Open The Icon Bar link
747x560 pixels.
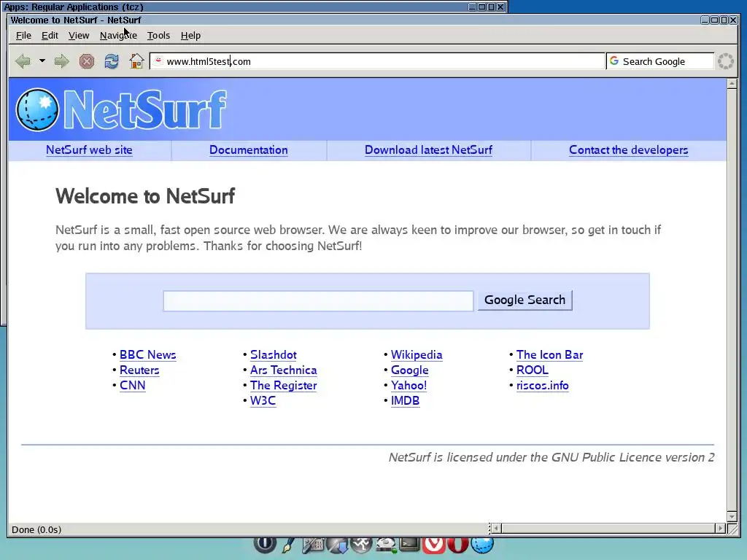[x=550, y=355]
